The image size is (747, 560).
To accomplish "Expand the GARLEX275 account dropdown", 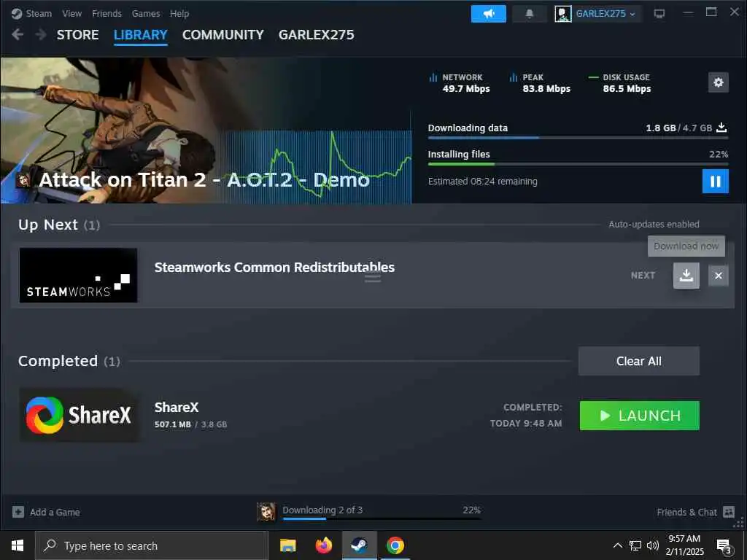I will coord(598,13).
